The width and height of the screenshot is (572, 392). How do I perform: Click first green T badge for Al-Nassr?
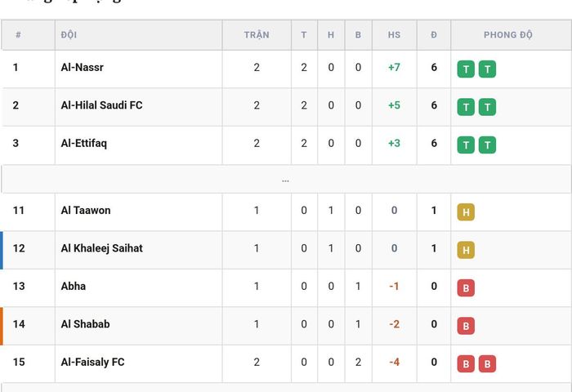pos(466,69)
